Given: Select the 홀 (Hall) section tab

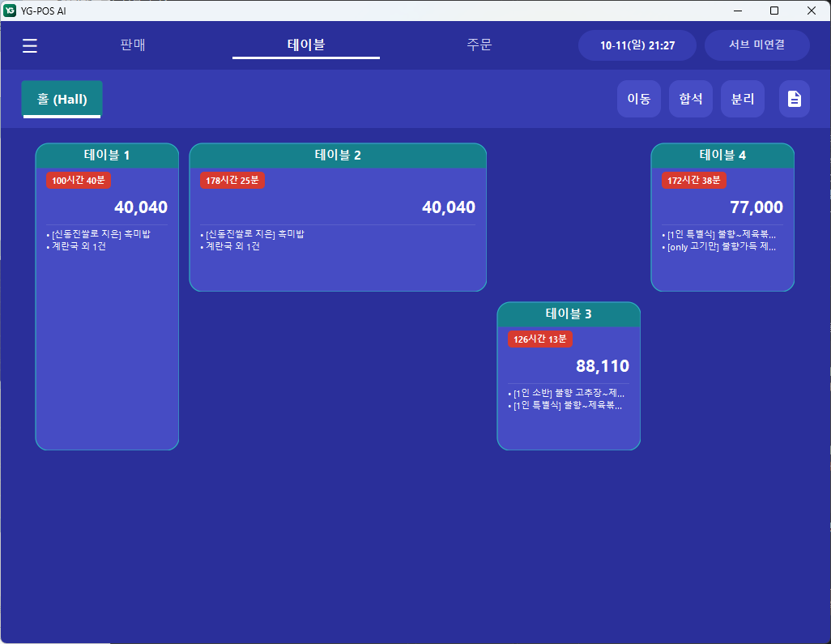Looking at the screenshot, I should pos(62,99).
